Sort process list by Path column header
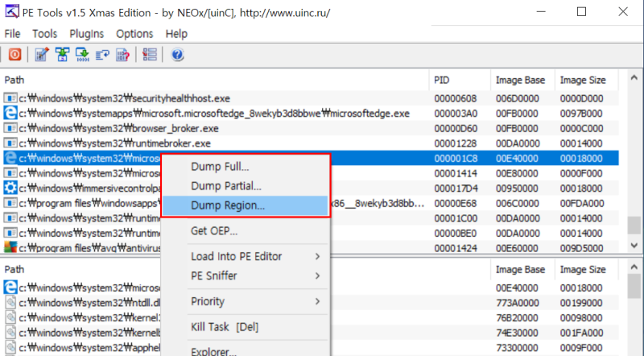The height and width of the screenshot is (356, 644). (214, 80)
